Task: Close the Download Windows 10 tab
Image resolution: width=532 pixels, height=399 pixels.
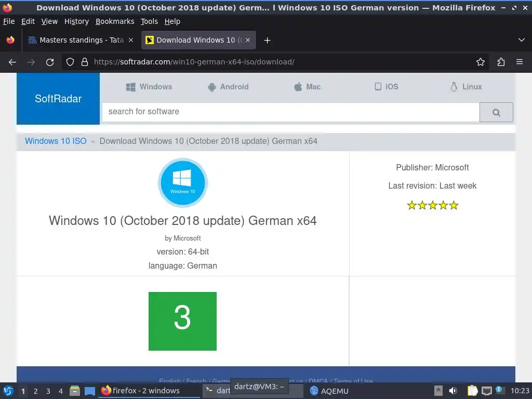Action: 248,40
